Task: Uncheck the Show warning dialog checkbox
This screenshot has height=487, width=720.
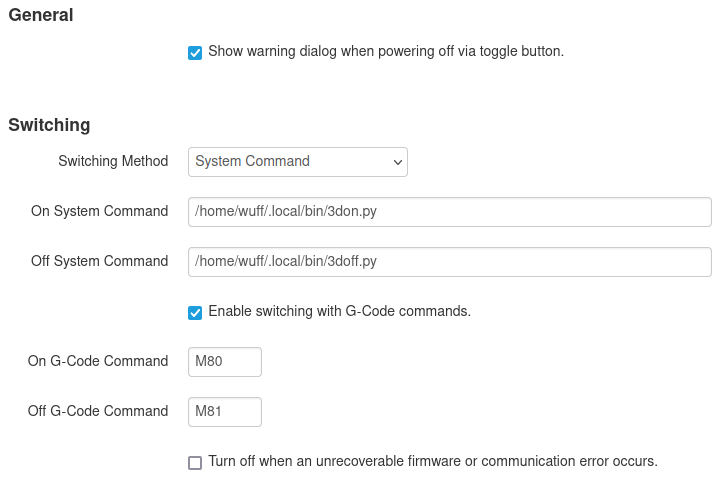Action: (195, 52)
